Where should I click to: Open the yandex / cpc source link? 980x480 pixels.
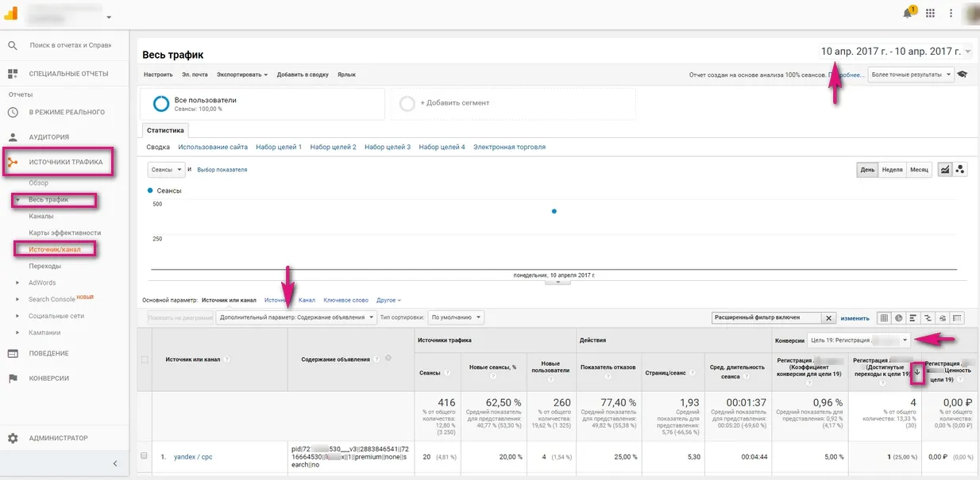[x=193, y=457]
